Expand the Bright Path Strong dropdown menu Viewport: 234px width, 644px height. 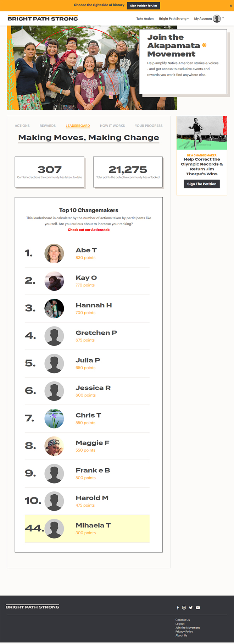click(x=174, y=18)
